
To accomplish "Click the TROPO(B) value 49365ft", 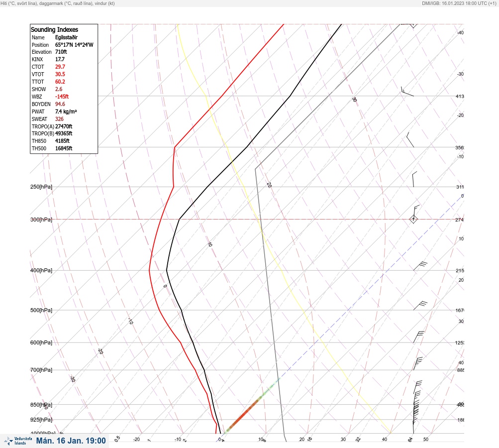I will pos(64,133).
